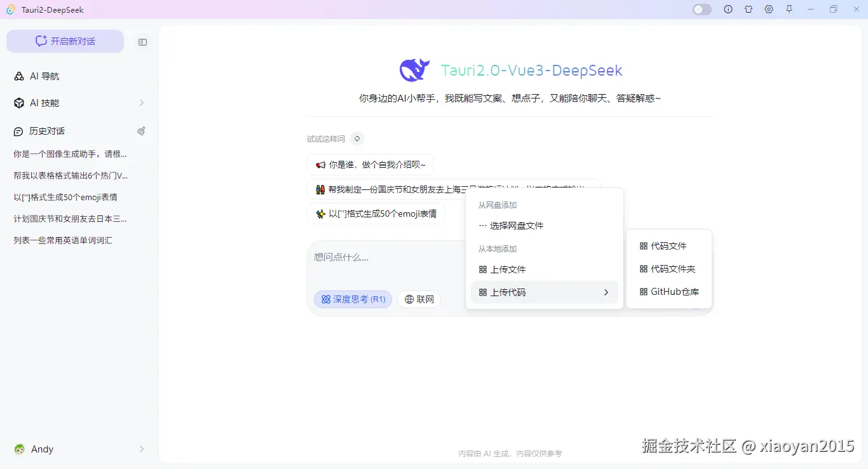Pin the window with the pushpin icon
This screenshot has height=469, width=868.
pyautogui.click(x=789, y=10)
